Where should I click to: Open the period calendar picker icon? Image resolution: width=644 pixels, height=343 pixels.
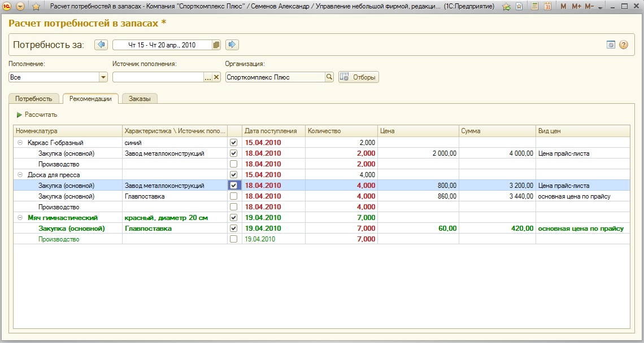pos(216,45)
